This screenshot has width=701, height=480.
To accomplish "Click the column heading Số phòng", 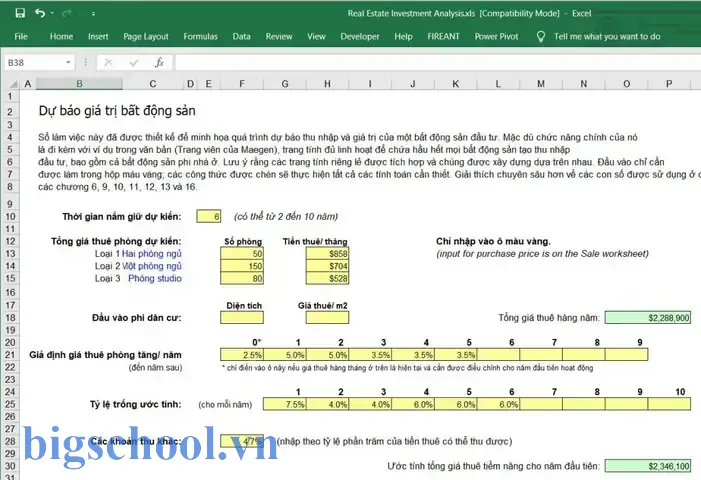I will (243, 241).
